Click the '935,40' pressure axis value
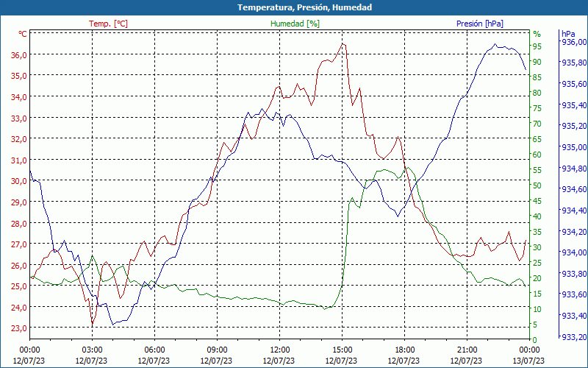588x368 pixels. pos(573,105)
